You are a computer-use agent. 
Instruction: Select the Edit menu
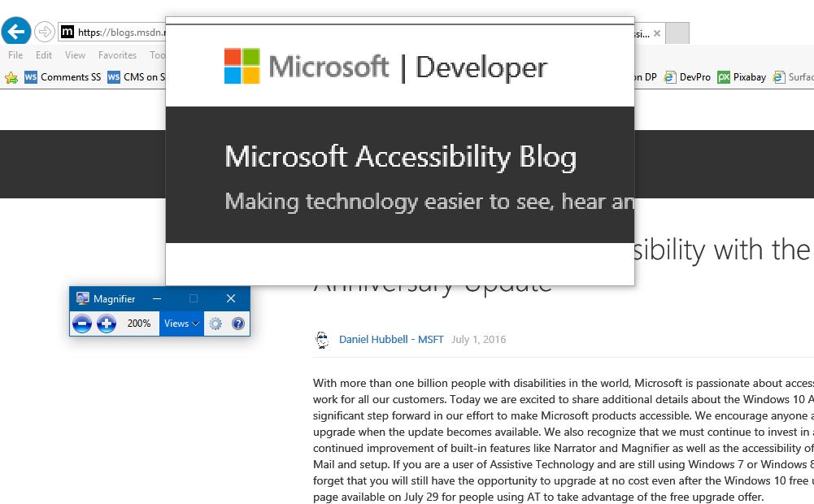point(43,54)
